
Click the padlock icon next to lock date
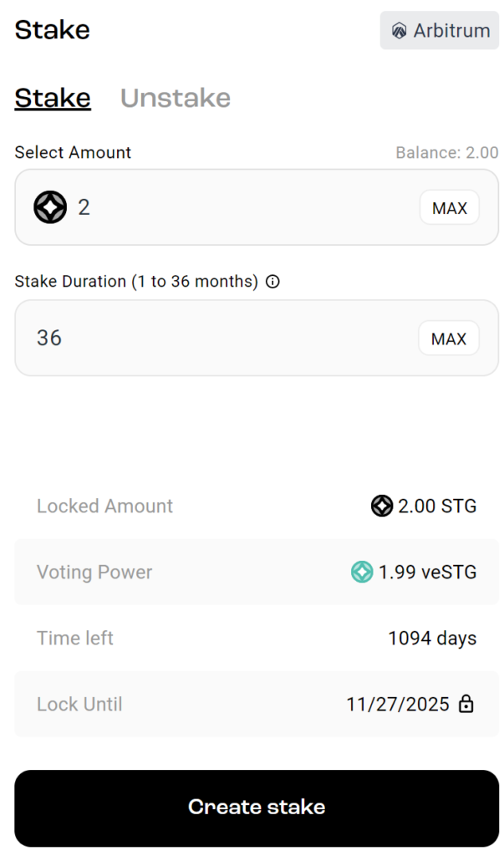[x=466, y=704]
